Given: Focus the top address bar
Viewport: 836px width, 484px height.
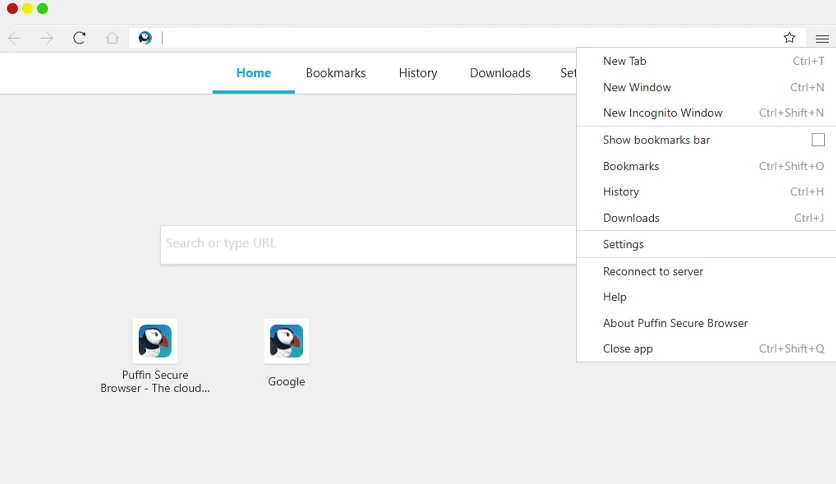Looking at the screenshot, I should [467, 38].
